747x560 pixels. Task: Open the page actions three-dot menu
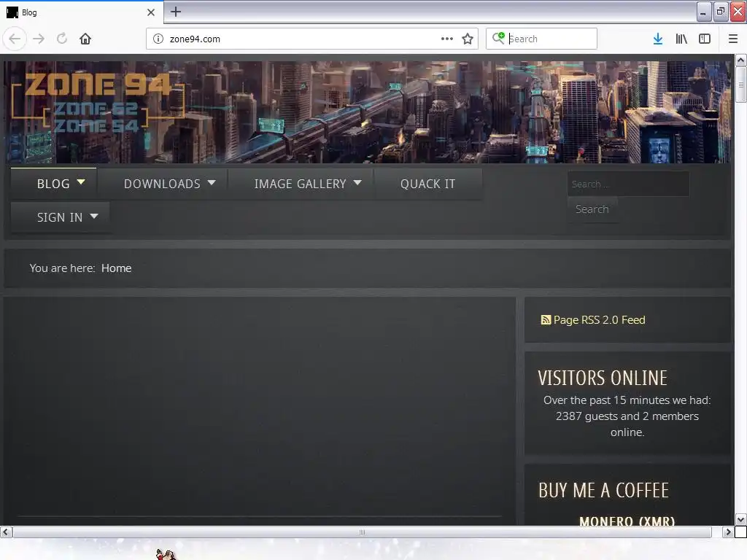coord(447,39)
